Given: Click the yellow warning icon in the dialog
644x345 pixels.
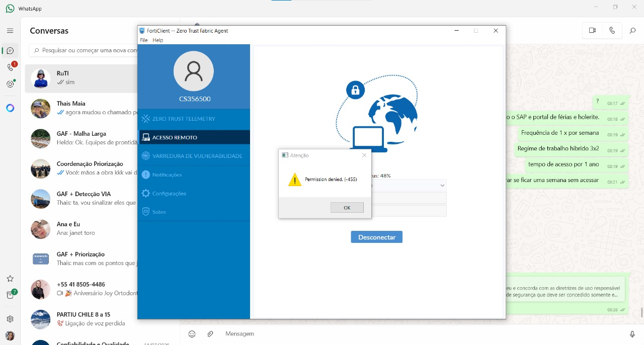Looking at the screenshot, I should tap(295, 180).
